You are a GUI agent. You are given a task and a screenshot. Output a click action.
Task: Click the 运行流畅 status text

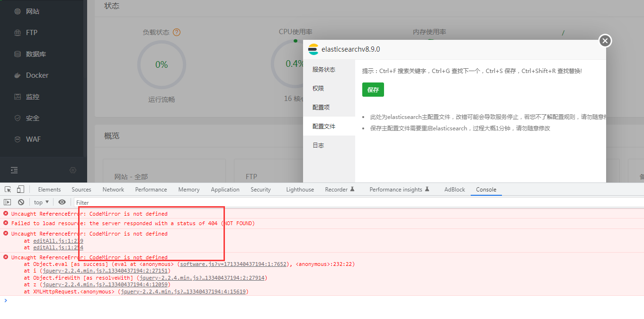point(161,100)
